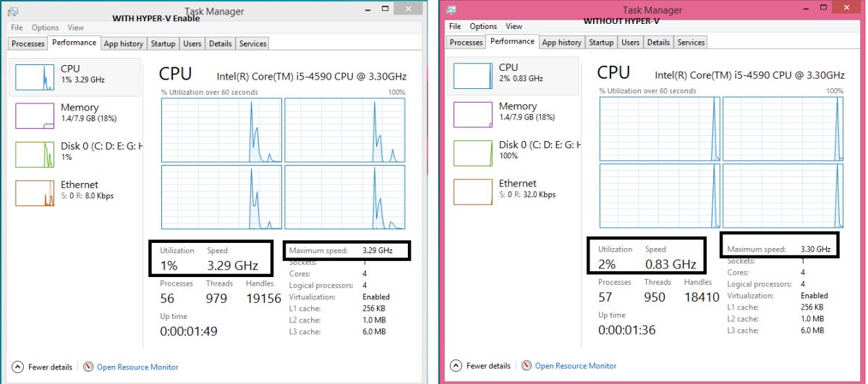Open Startup tab in right window
Image resolution: width=868 pixels, height=384 pixels.
tap(601, 42)
